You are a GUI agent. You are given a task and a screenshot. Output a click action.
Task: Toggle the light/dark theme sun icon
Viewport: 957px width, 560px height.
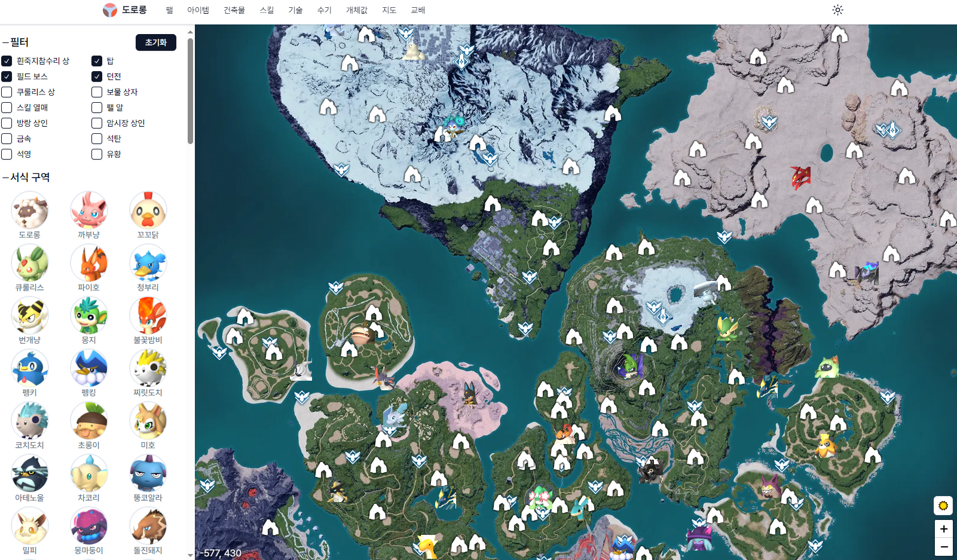pos(837,10)
